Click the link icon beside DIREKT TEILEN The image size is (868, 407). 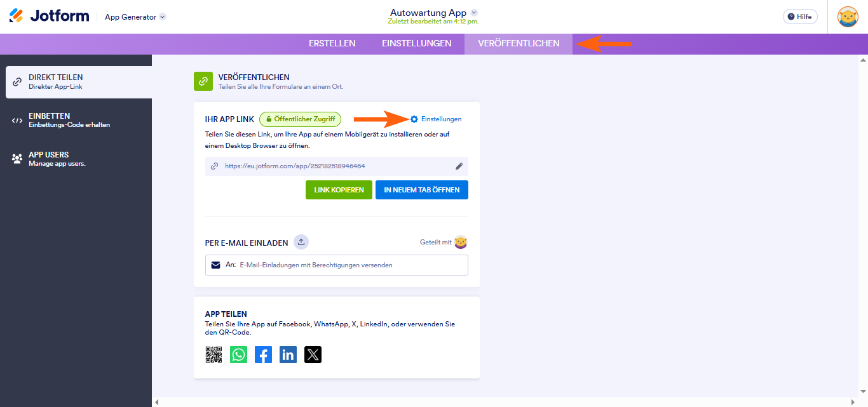point(17,82)
